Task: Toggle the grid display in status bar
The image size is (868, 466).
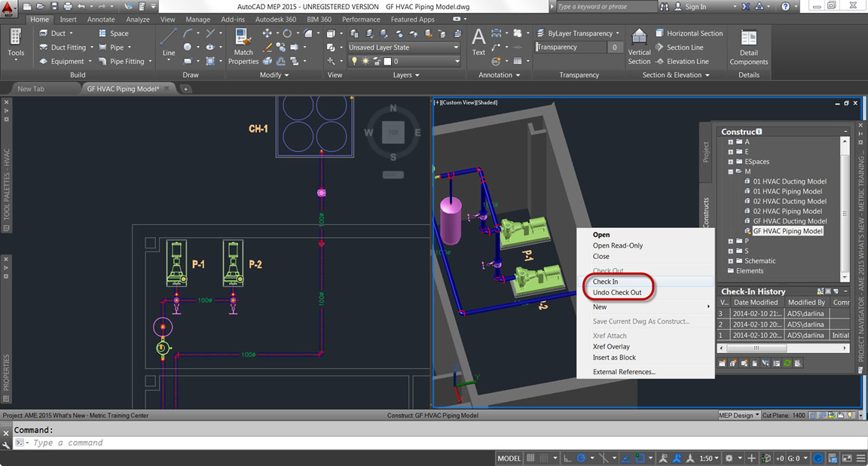Action: point(532,458)
